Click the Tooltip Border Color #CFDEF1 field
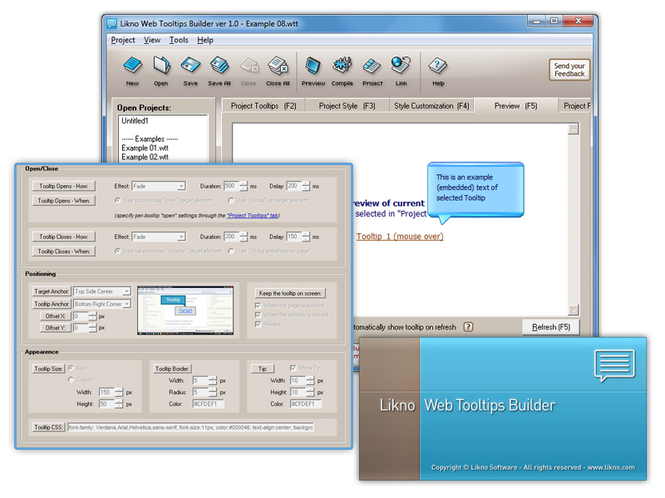 point(208,404)
